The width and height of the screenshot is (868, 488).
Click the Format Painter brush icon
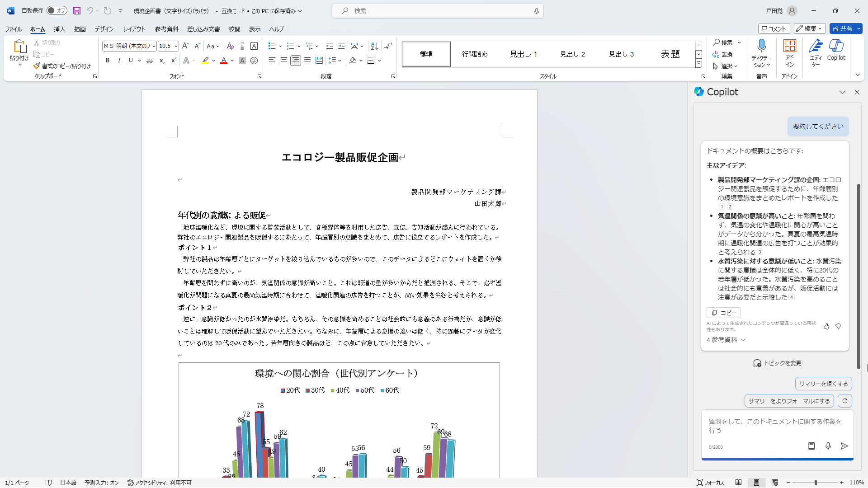click(x=37, y=66)
